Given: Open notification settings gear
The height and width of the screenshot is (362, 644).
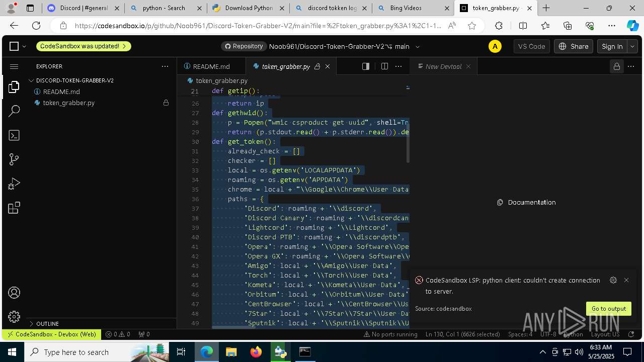Looking at the screenshot, I should pos(613,280).
